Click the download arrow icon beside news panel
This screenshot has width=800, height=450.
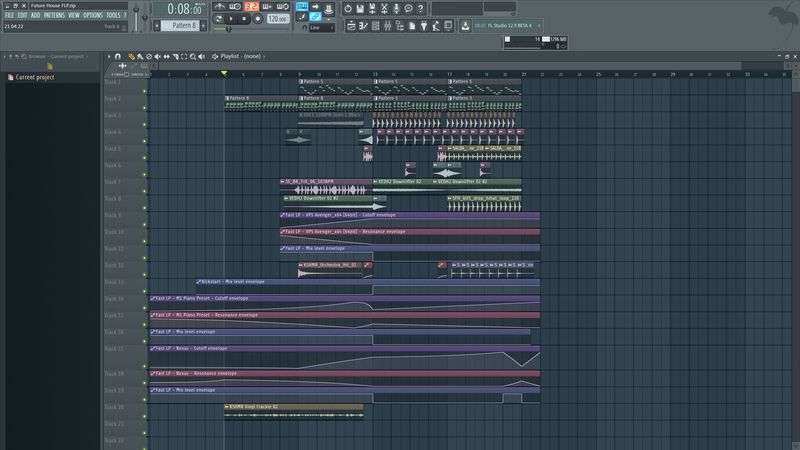click(x=465, y=26)
